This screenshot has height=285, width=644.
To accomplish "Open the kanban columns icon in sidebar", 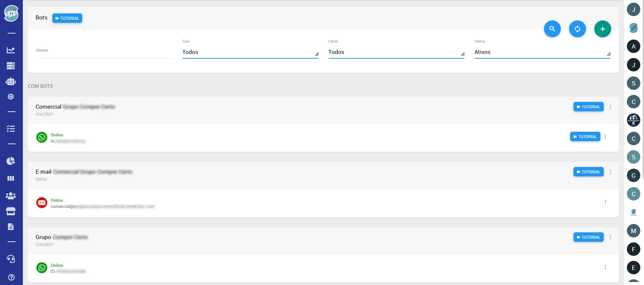I will click(11, 178).
